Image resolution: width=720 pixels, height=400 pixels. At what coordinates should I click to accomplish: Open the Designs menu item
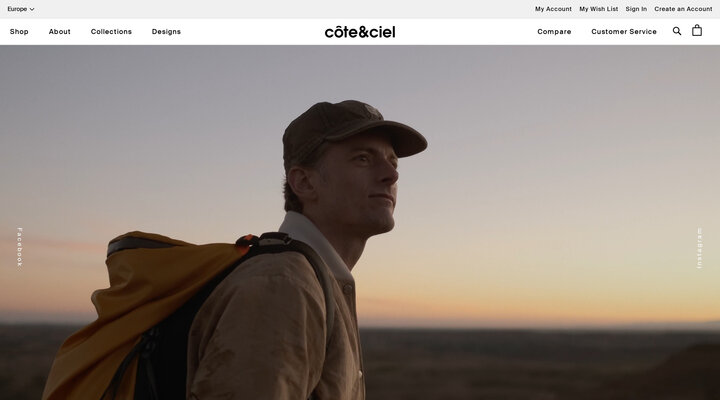tap(166, 32)
